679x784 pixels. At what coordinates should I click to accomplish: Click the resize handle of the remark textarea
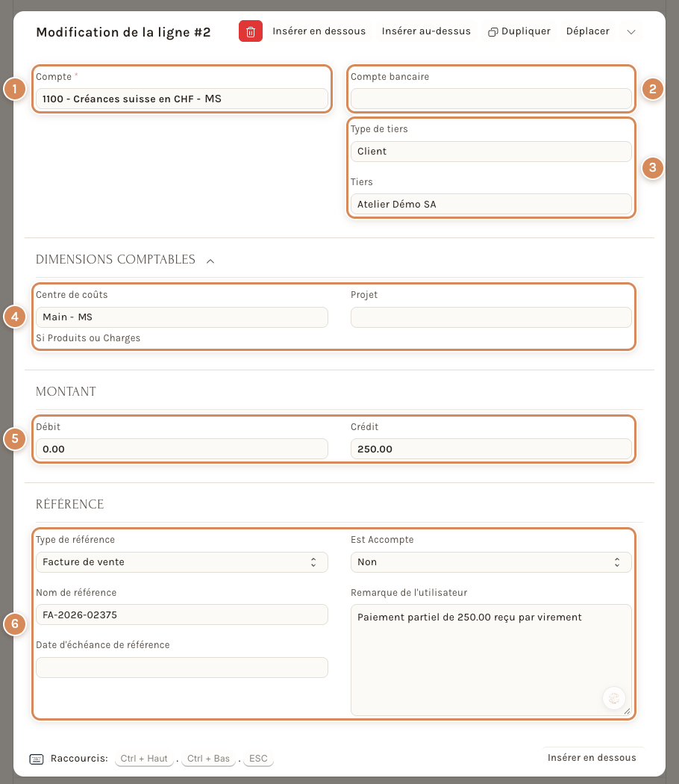pyautogui.click(x=627, y=711)
